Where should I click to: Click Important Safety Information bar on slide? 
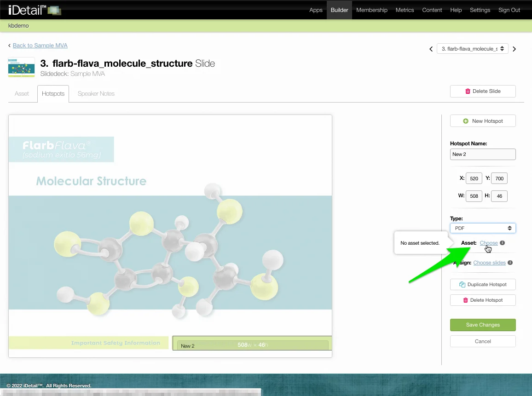88,343
